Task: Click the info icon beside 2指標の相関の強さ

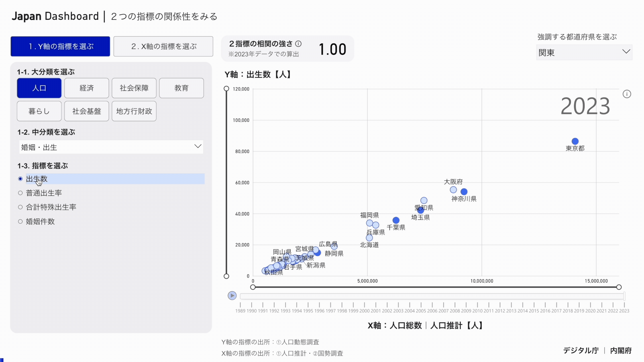Action: (298, 44)
